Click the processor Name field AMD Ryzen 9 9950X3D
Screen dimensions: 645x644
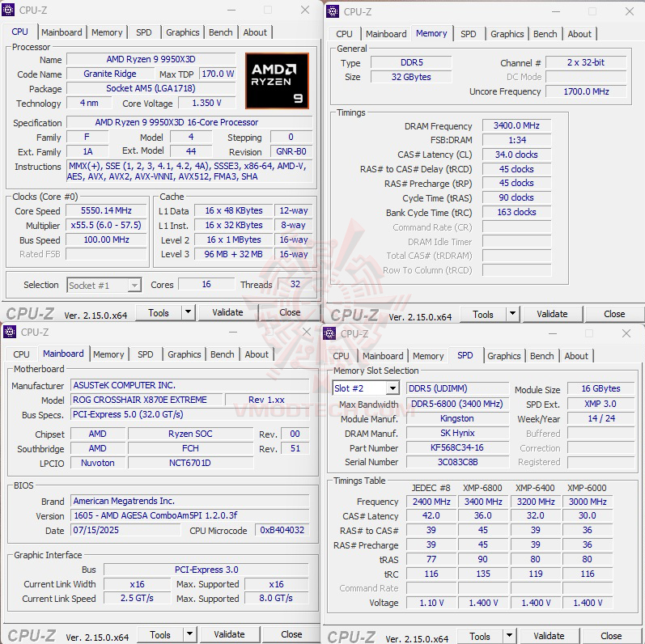tap(151, 59)
